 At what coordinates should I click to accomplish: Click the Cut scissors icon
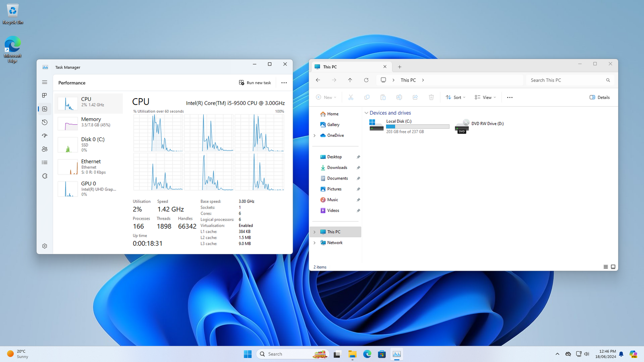[x=351, y=97]
